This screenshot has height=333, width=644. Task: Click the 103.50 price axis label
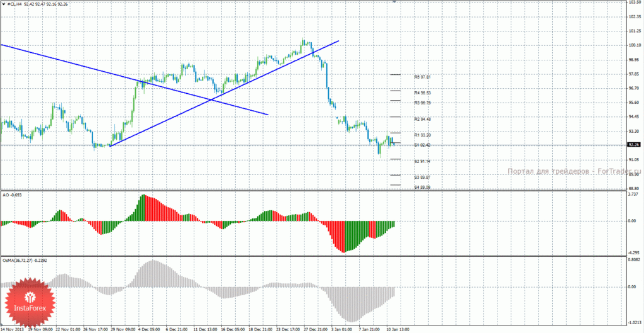[634, 2]
